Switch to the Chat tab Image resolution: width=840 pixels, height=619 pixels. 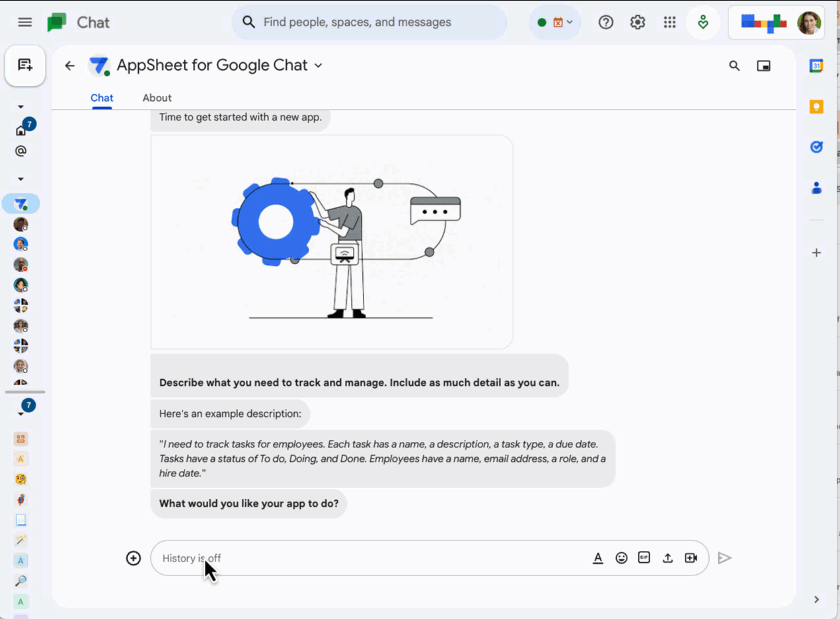pos(102,98)
